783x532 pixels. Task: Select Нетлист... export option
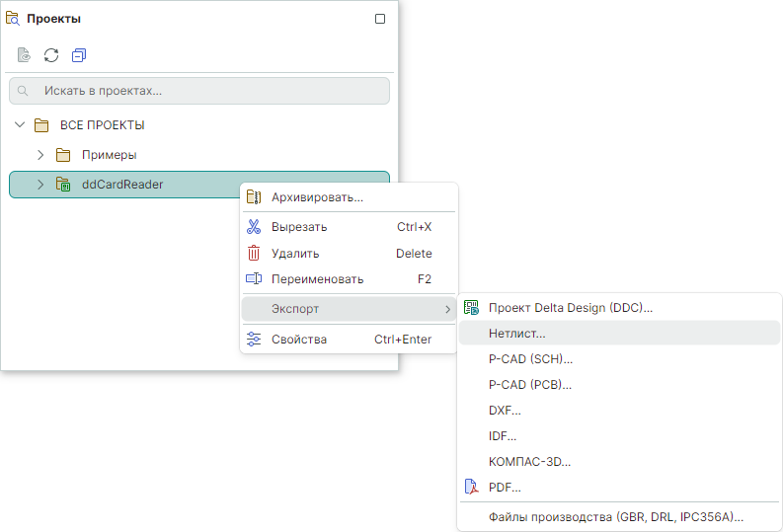tap(517, 334)
